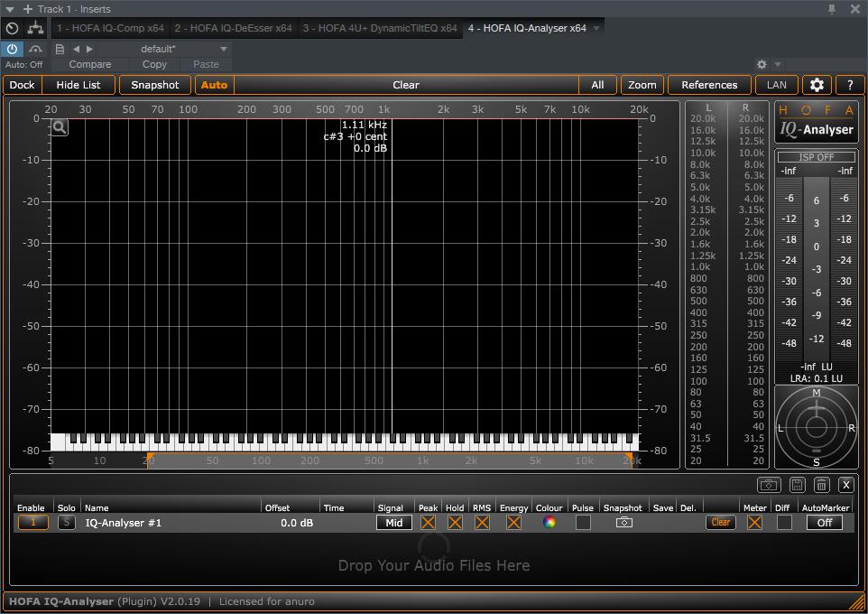Switch to the HOFA IQ-Comp x64 tab
This screenshot has width=868, height=614.
[111, 27]
